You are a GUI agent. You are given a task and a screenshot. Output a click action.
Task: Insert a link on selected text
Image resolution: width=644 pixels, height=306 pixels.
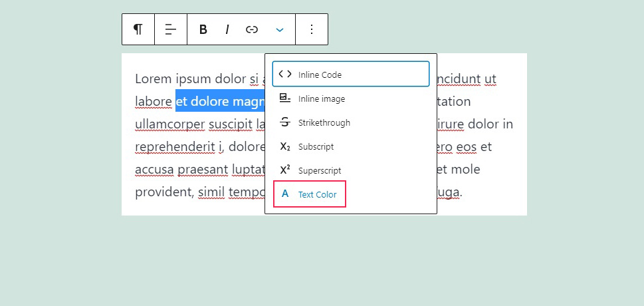pos(252,29)
